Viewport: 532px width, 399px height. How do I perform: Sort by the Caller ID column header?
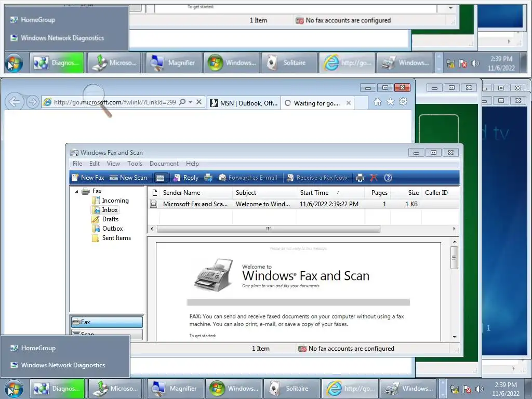(440, 193)
